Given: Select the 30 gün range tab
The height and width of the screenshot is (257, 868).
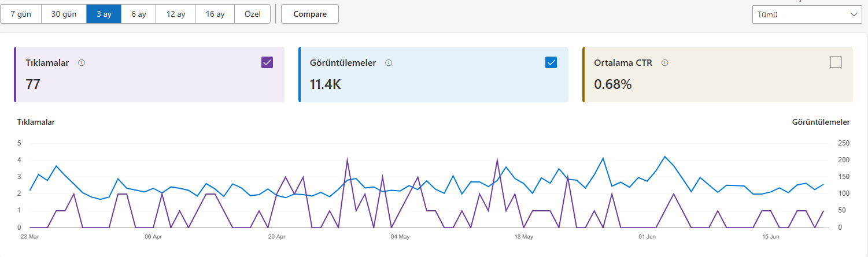Looking at the screenshot, I should click(x=64, y=14).
